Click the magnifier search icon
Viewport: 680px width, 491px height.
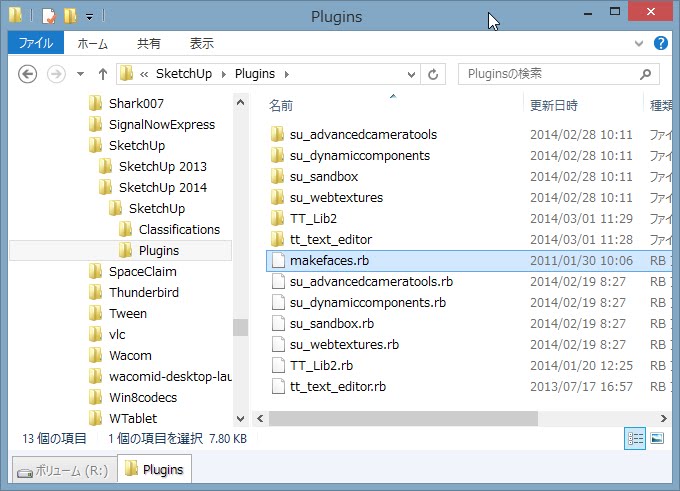[645, 74]
